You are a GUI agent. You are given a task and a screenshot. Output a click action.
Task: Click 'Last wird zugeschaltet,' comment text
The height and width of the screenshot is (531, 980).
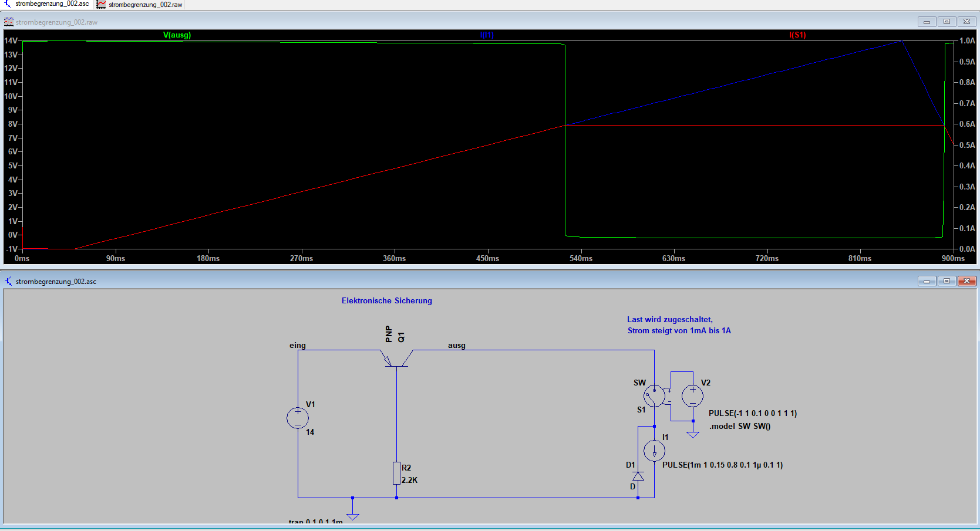pyautogui.click(x=670, y=320)
